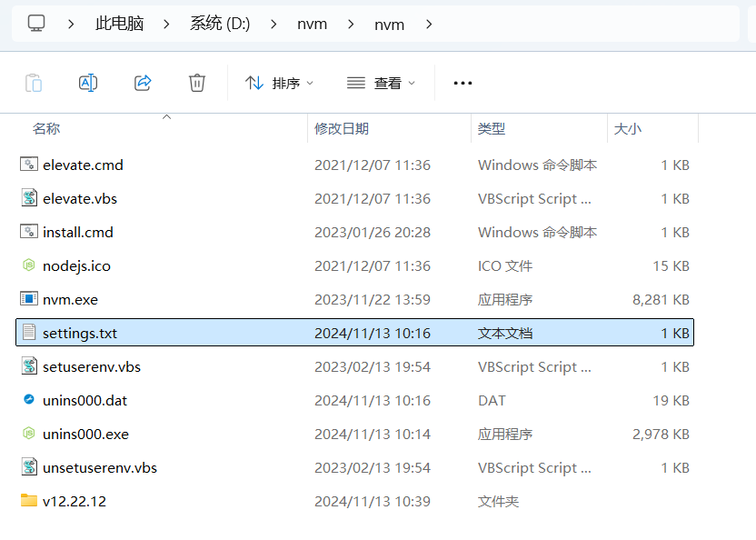This screenshot has height=540, width=756.
Task: Click the 8,281 KB size of nvm.exe
Action: click(x=661, y=300)
